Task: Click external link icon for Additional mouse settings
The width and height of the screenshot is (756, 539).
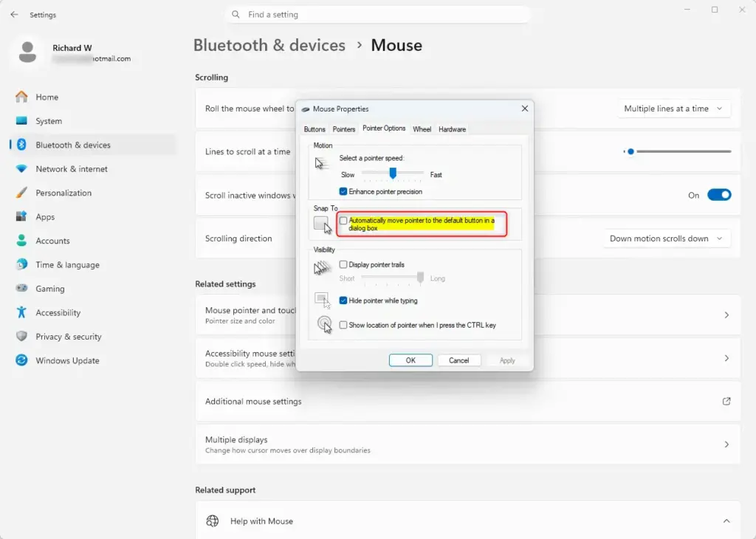Action: (x=726, y=401)
